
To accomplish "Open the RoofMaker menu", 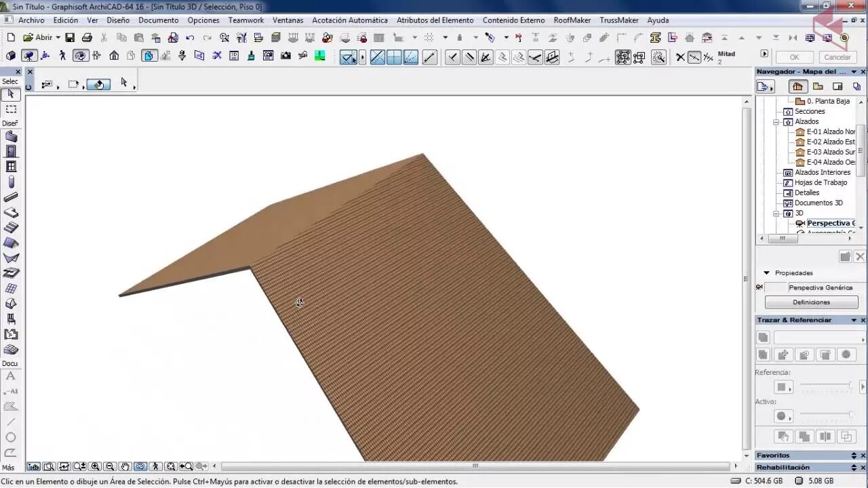I will 572,20.
